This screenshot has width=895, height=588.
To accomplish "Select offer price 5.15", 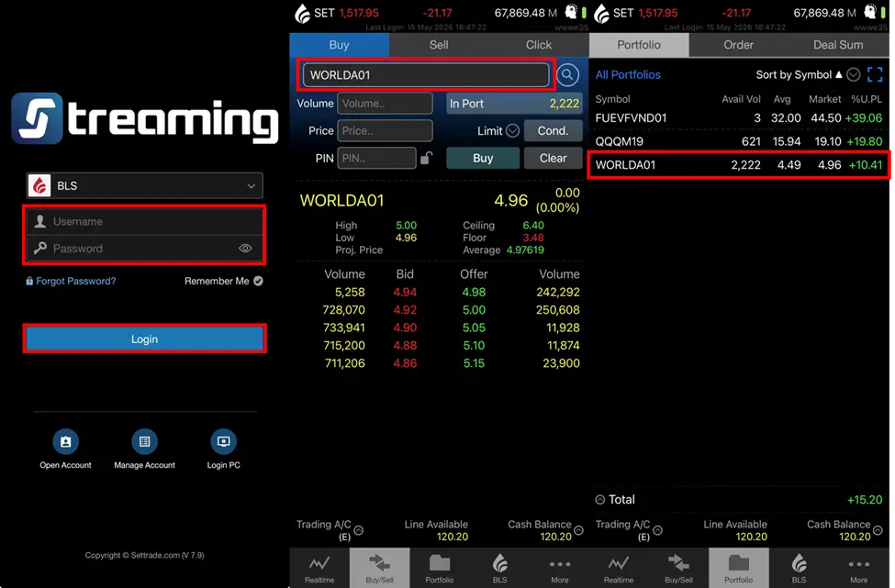I will tap(474, 362).
